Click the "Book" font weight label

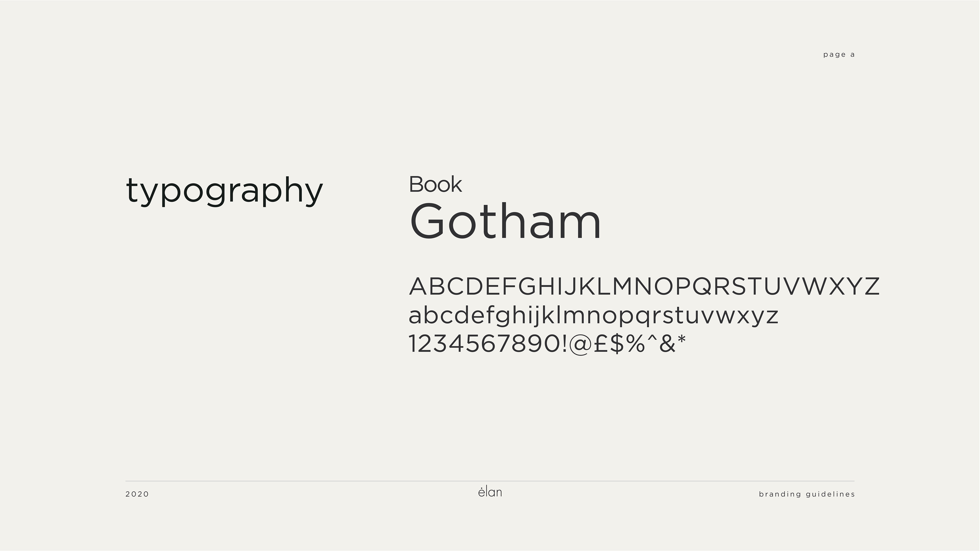click(435, 184)
